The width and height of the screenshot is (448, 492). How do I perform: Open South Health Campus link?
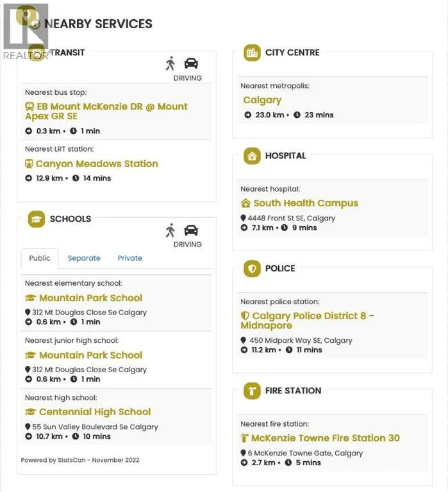click(x=305, y=203)
